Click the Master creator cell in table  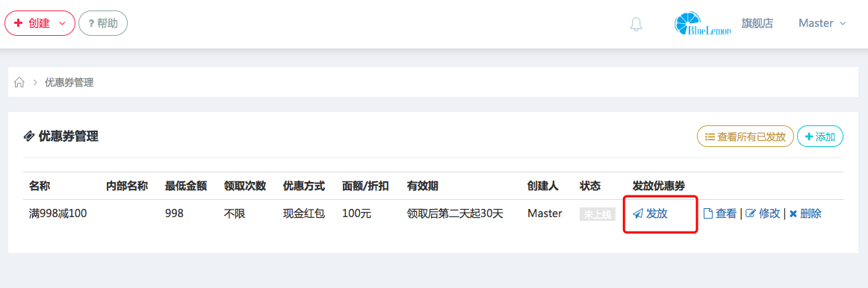coord(545,213)
